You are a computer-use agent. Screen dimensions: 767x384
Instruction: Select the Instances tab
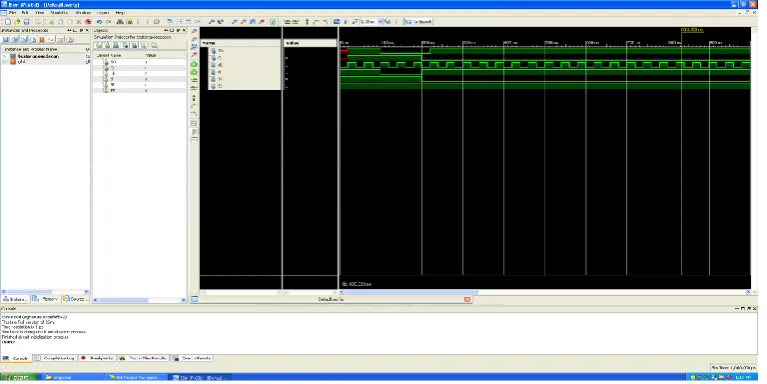pos(16,299)
